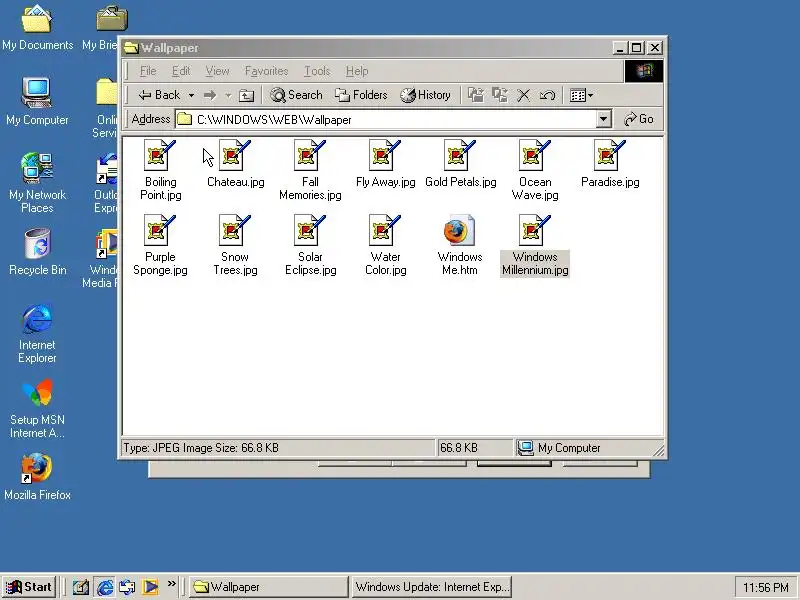Select the Chateau.jpg file icon
This screenshot has width=800, height=600.
click(x=235, y=155)
